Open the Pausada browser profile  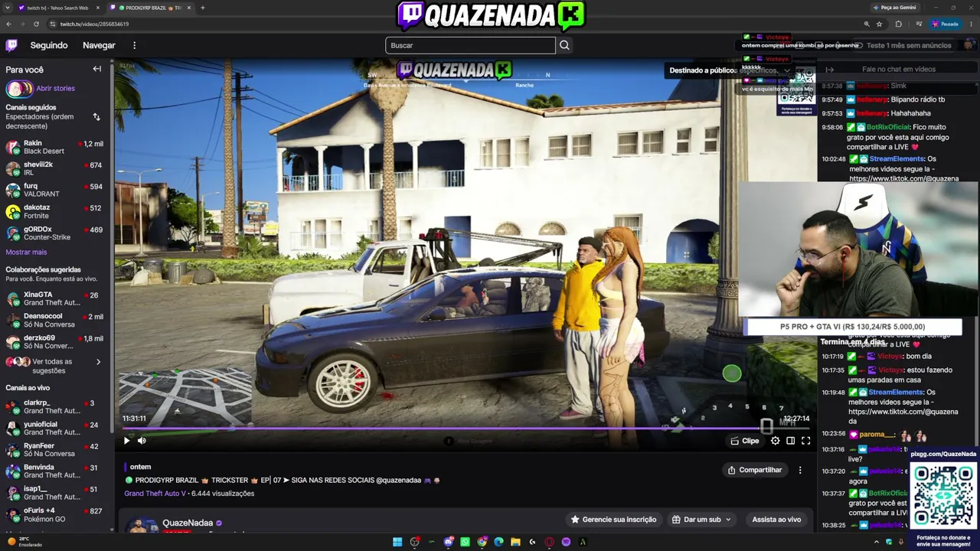(945, 24)
